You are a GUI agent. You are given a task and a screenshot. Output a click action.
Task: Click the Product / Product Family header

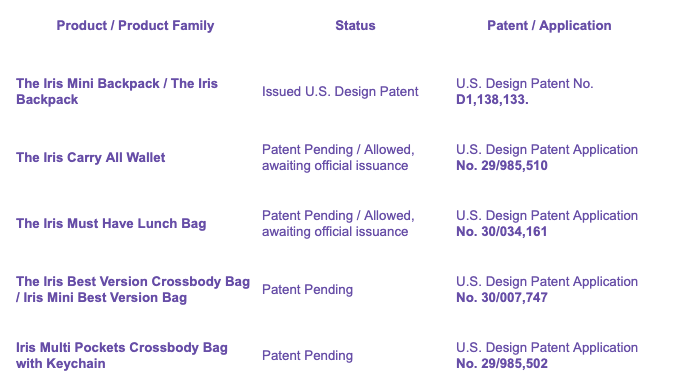135,25
